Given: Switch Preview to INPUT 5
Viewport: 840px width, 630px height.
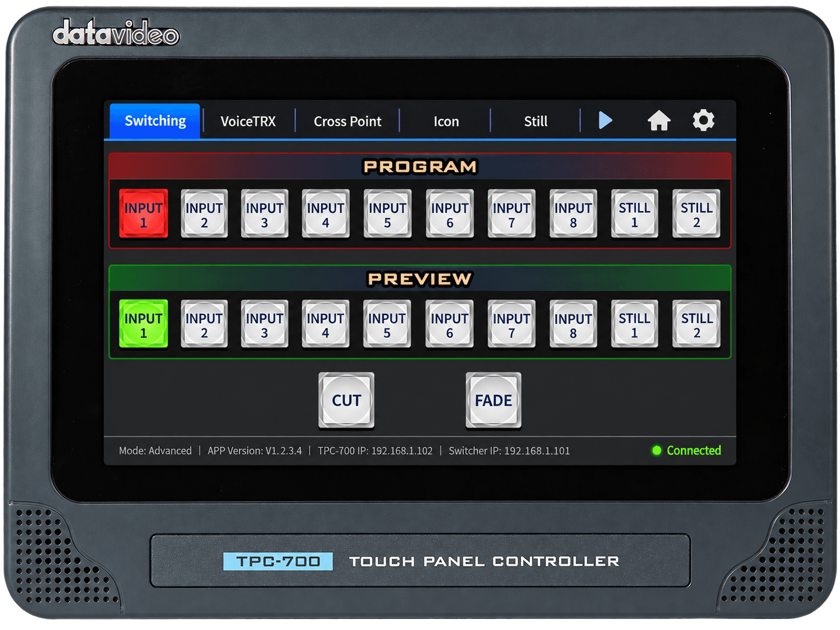Looking at the screenshot, I should (x=387, y=324).
